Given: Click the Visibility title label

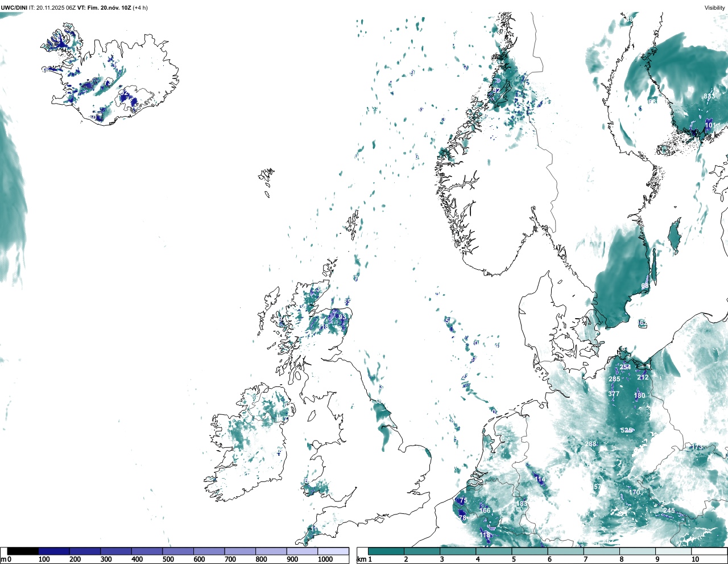Looking at the screenshot, I should pyautogui.click(x=714, y=7).
